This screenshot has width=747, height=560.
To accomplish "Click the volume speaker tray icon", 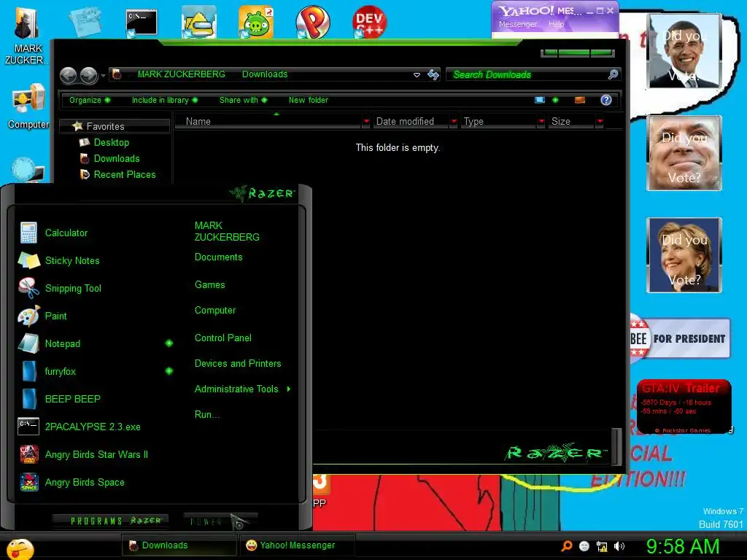I will (x=619, y=546).
